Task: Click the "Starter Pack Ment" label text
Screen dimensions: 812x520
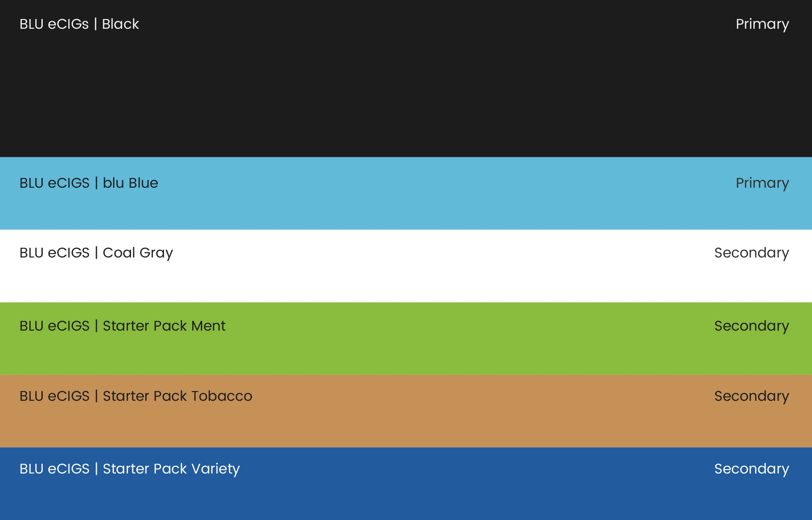Action: click(164, 326)
